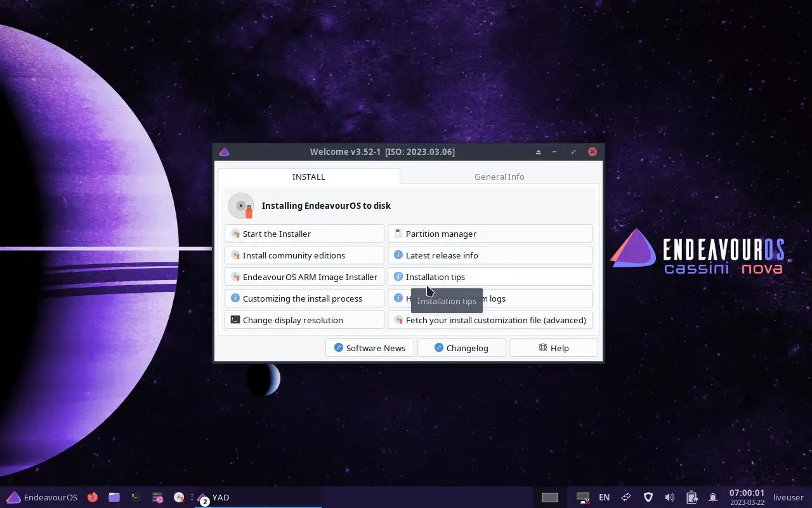The image size is (812, 508).
Task: Open the Help button
Action: (554, 348)
